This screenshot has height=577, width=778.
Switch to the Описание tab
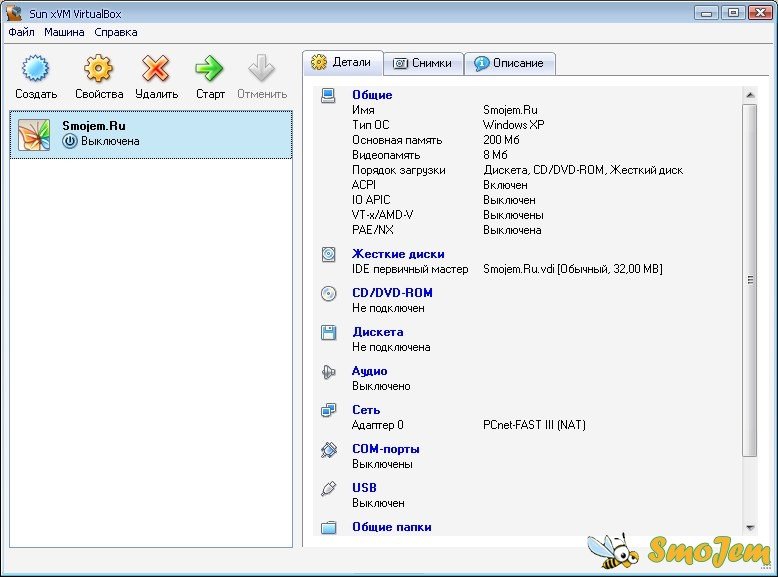[509, 63]
